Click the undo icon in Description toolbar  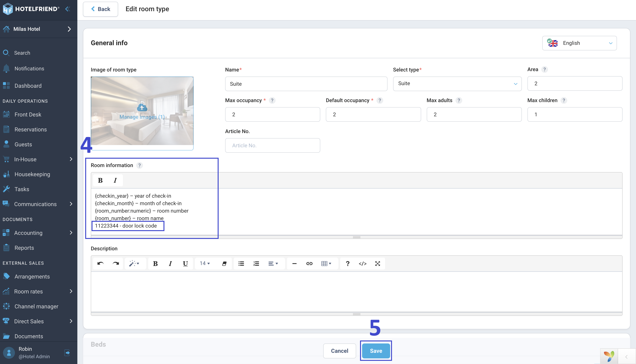click(101, 264)
